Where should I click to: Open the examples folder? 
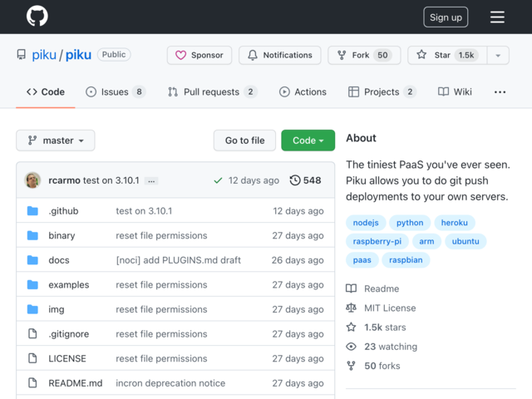click(69, 284)
